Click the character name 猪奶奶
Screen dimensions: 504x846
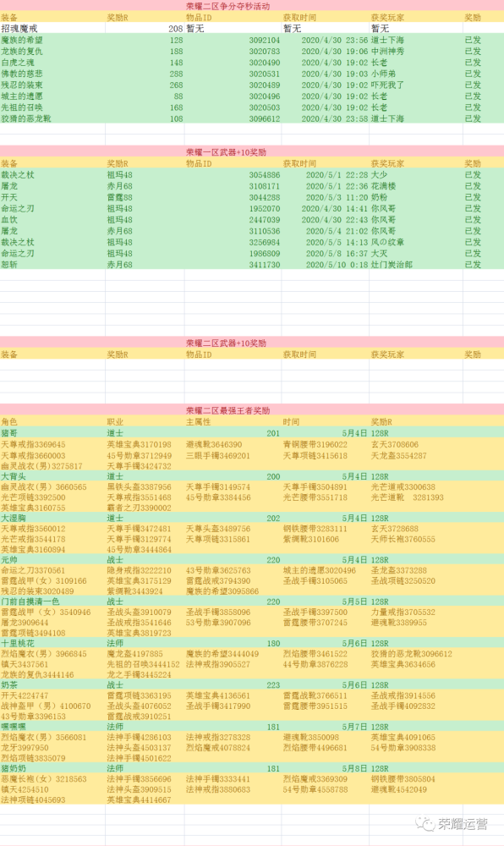tap(14, 768)
